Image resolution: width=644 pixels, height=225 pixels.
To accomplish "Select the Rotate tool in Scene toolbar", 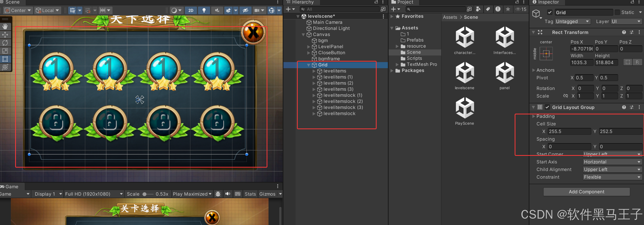I will pyautogui.click(x=5, y=43).
